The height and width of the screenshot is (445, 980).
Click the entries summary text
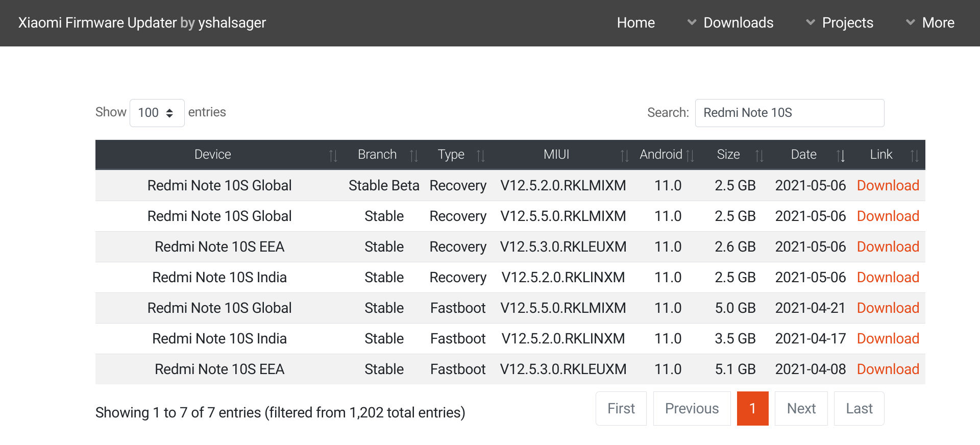click(280, 412)
